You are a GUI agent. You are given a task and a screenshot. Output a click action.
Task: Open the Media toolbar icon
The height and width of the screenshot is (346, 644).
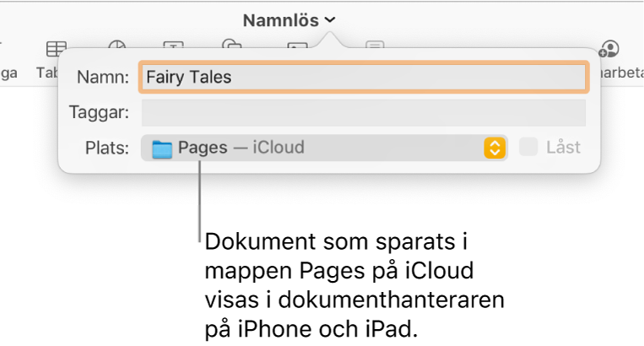[297, 46]
